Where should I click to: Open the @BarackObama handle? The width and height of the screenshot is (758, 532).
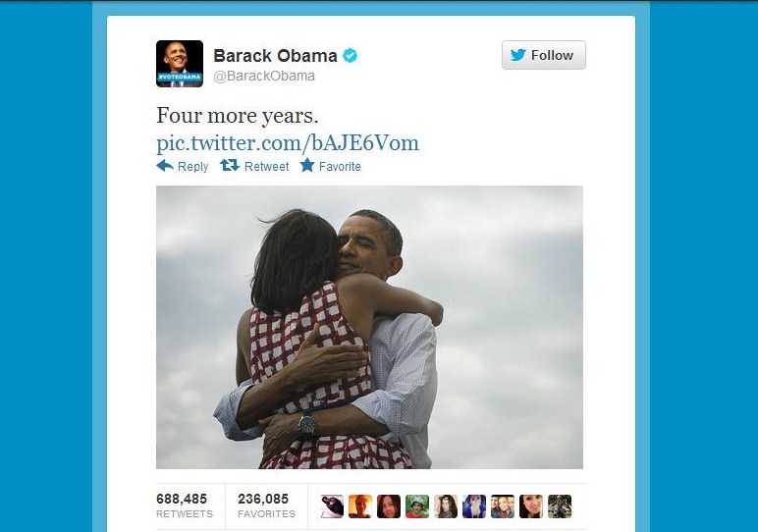264,76
